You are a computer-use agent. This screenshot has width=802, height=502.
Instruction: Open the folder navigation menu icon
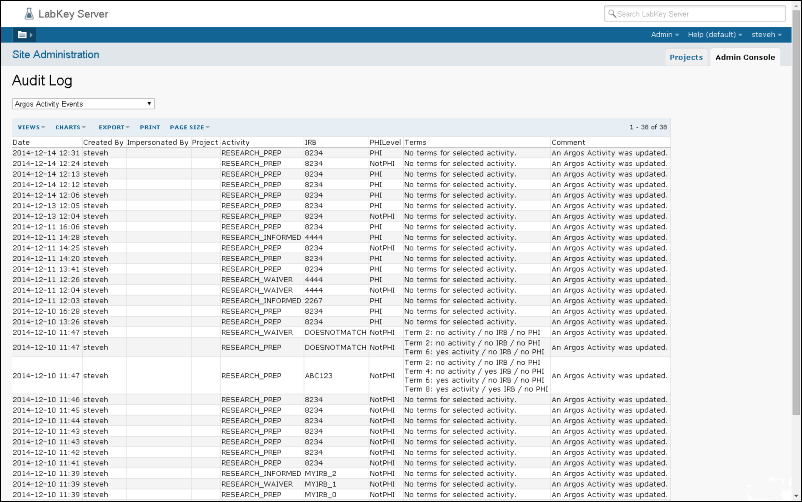click(25, 35)
